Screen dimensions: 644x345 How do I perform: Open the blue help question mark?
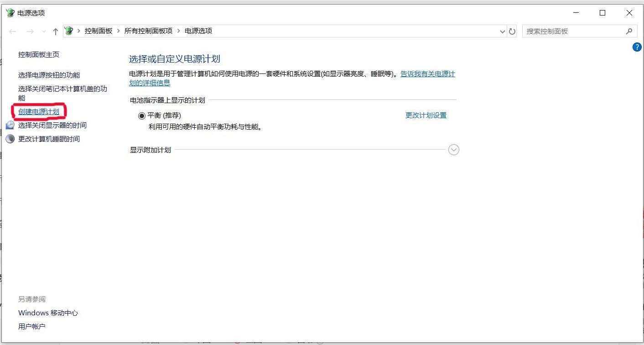[x=637, y=47]
